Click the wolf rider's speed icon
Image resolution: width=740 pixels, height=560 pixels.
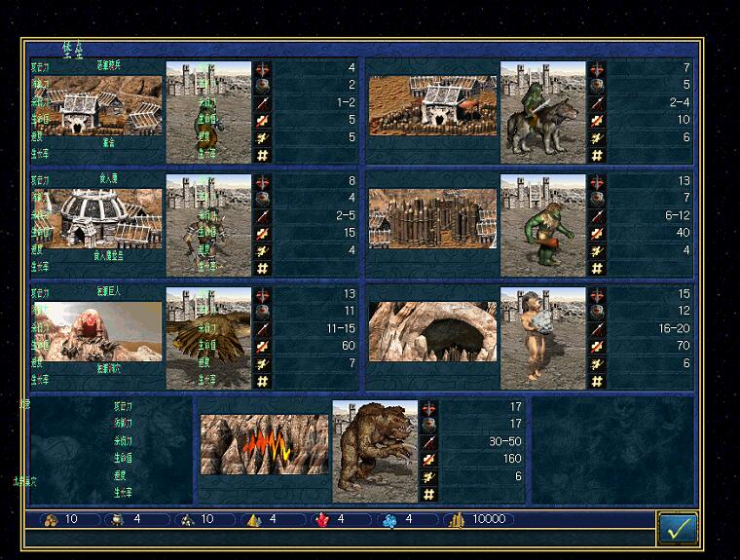[597, 138]
